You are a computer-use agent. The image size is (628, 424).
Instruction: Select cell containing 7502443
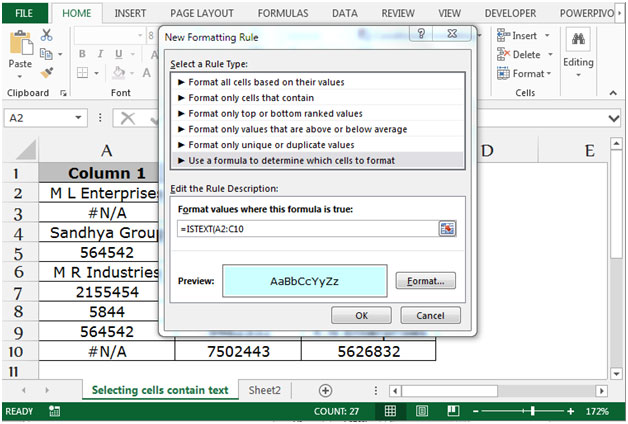click(238, 351)
